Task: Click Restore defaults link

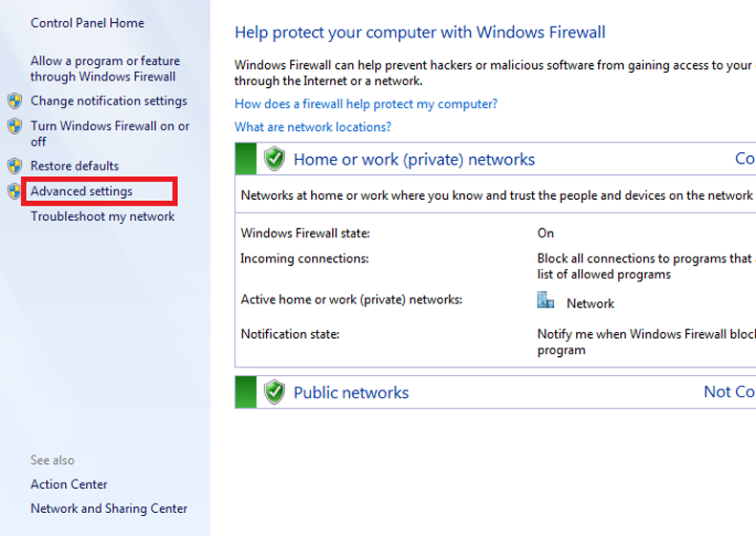Action: pyautogui.click(x=75, y=167)
